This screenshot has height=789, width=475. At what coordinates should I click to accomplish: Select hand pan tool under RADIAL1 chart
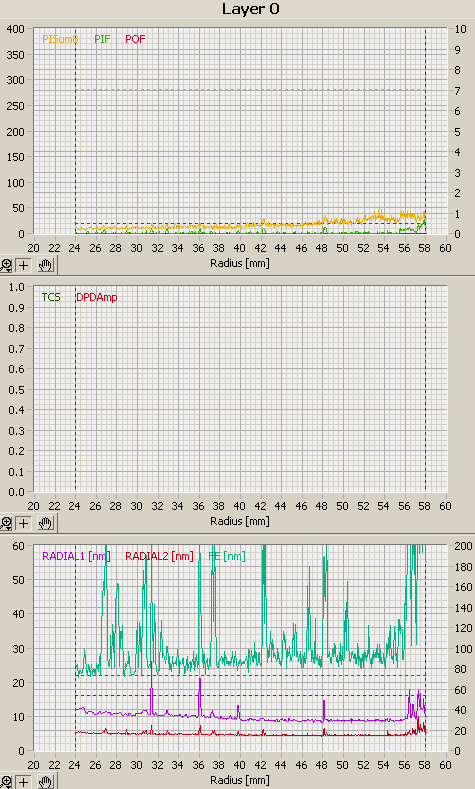click(45, 782)
